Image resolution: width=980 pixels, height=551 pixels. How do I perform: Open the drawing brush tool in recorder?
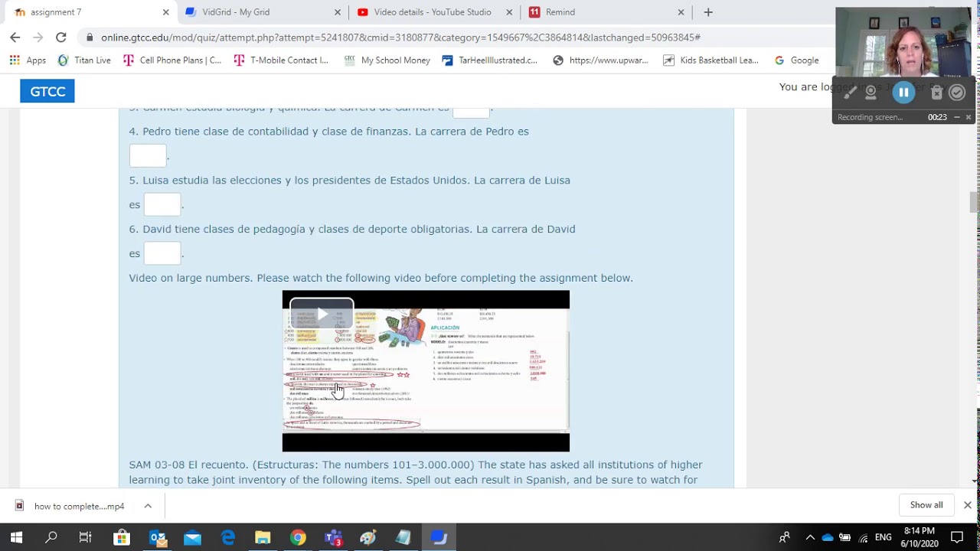click(850, 93)
